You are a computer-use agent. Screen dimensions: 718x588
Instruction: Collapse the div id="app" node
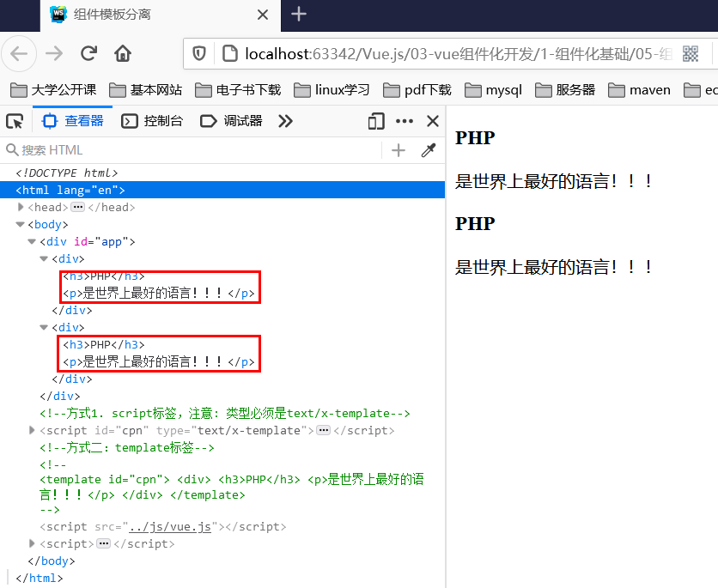pos(32,241)
